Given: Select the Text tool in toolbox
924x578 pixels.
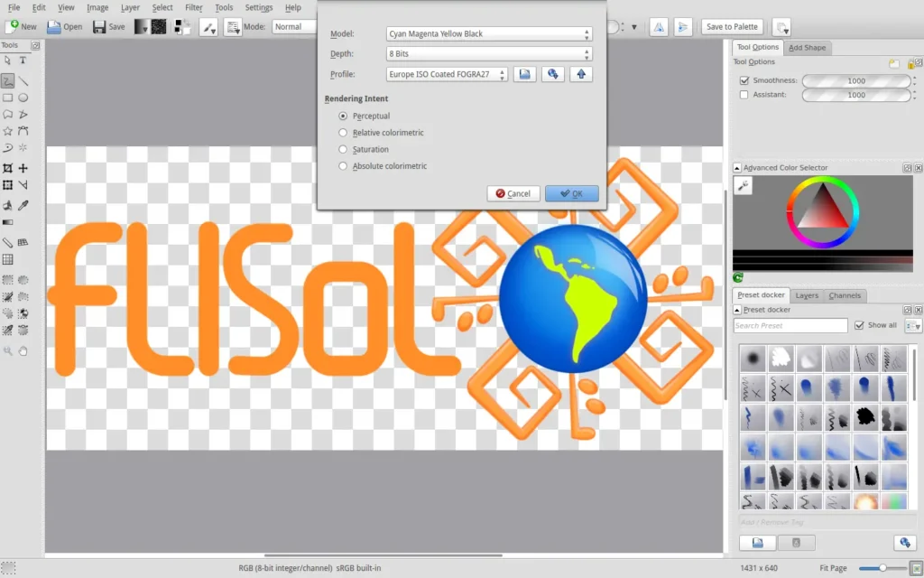Looking at the screenshot, I should click(x=23, y=61).
